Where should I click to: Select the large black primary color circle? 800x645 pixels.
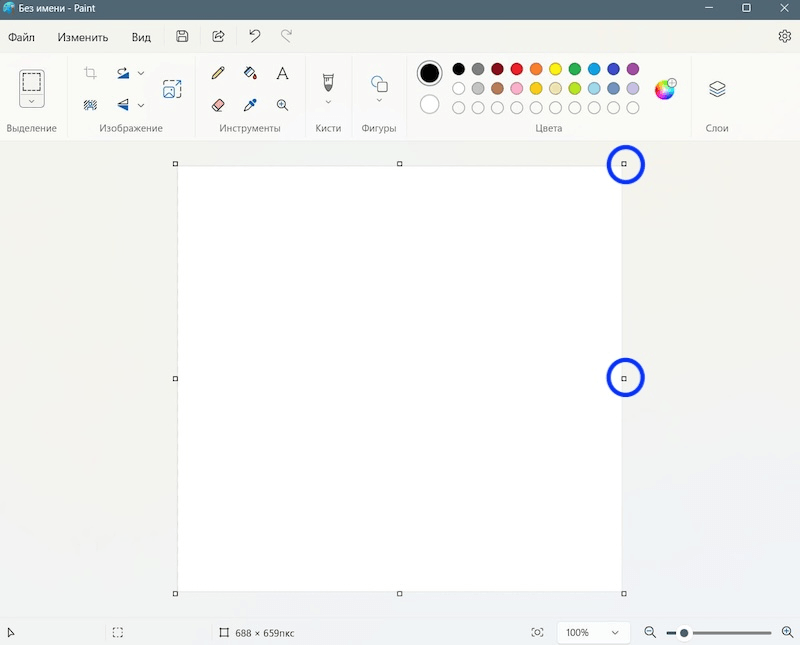430,73
